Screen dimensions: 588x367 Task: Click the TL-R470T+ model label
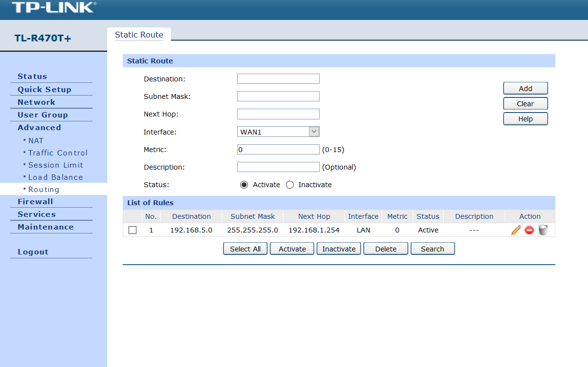[43, 38]
